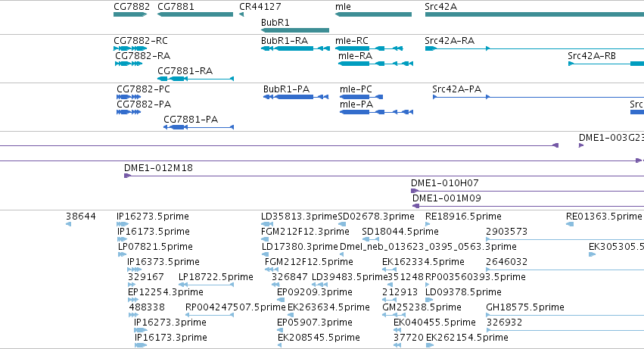Click the 2646032 feature label
Screen dimensions: 644x349
[x=506, y=262]
